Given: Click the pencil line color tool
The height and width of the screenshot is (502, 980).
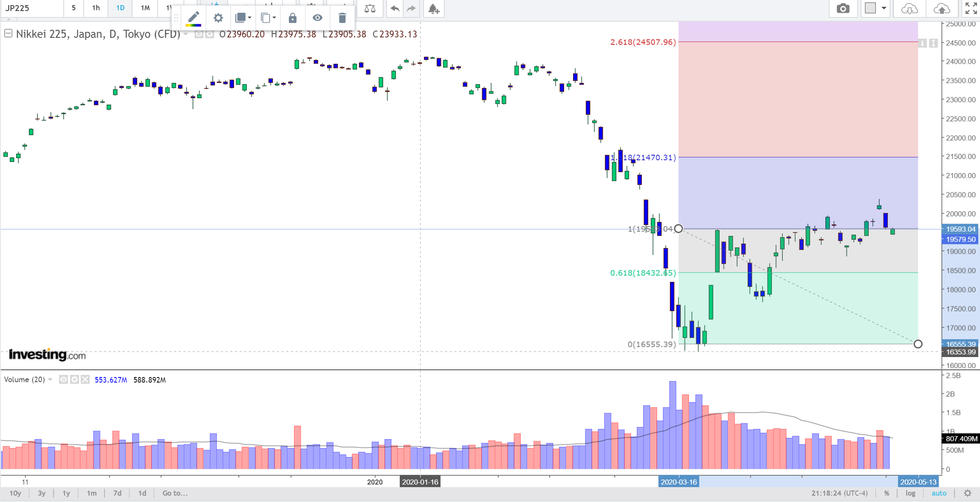Looking at the screenshot, I should pyautogui.click(x=194, y=18).
